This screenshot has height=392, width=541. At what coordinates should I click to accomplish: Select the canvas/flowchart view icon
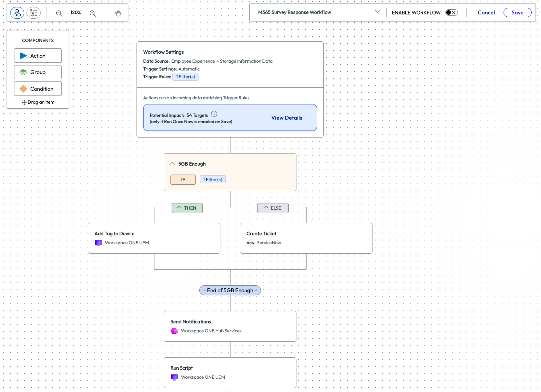(17, 12)
